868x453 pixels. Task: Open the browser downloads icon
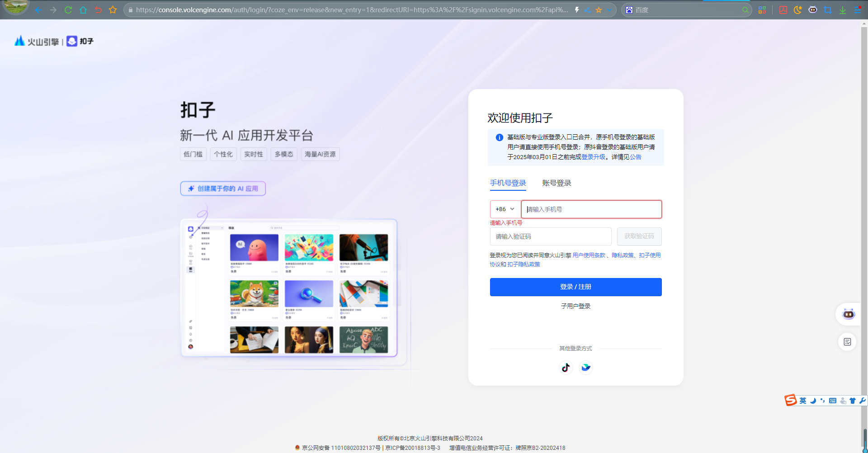843,10
